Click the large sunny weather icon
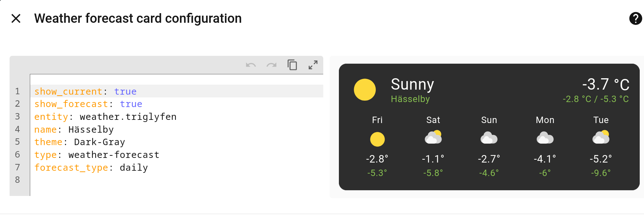 pyautogui.click(x=365, y=90)
